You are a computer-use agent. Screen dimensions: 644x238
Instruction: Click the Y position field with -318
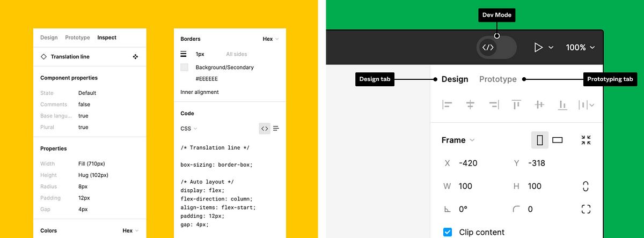pyautogui.click(x=537, y=163)
